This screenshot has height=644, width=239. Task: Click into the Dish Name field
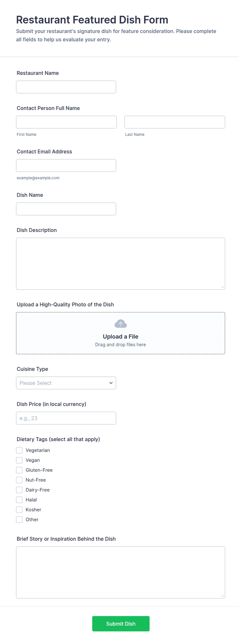pyautogui.click(x=66, y=209)
